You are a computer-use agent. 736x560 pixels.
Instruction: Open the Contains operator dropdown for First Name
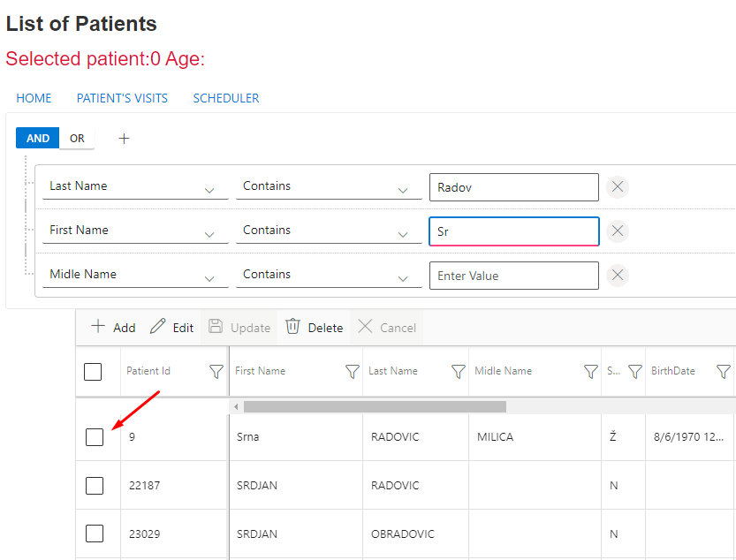tap(403, 233)
